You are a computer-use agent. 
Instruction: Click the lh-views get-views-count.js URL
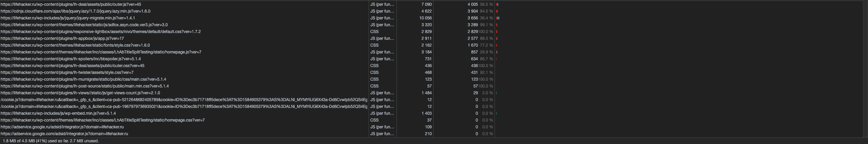80,93
